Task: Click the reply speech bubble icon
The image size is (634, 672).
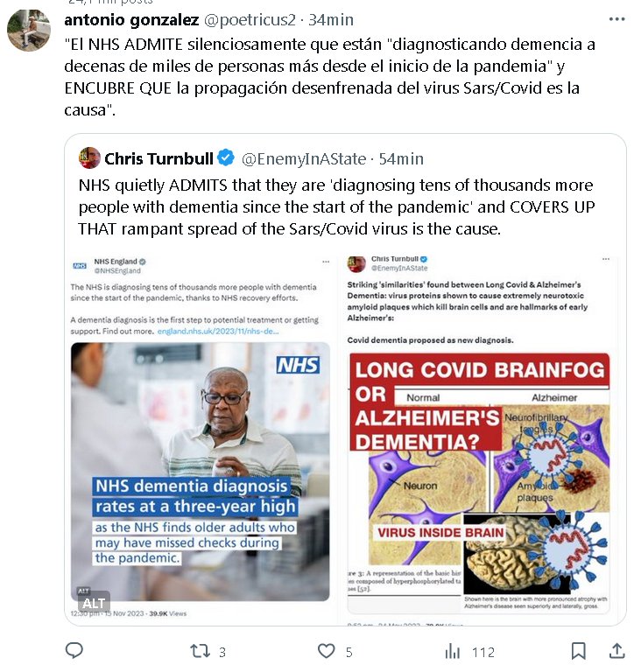Action: click(x=74, y=651)
